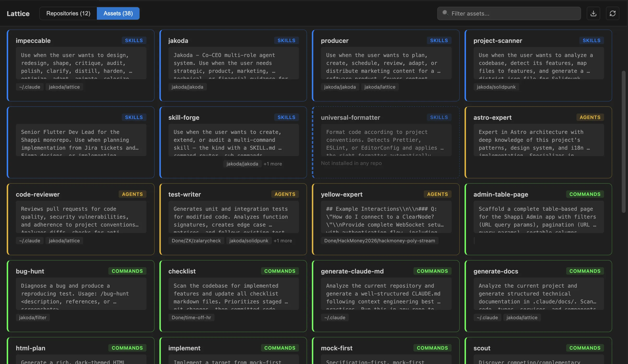Click Done/HackMoney2026/hackmoney-poly-stream tag

[379, 241]
